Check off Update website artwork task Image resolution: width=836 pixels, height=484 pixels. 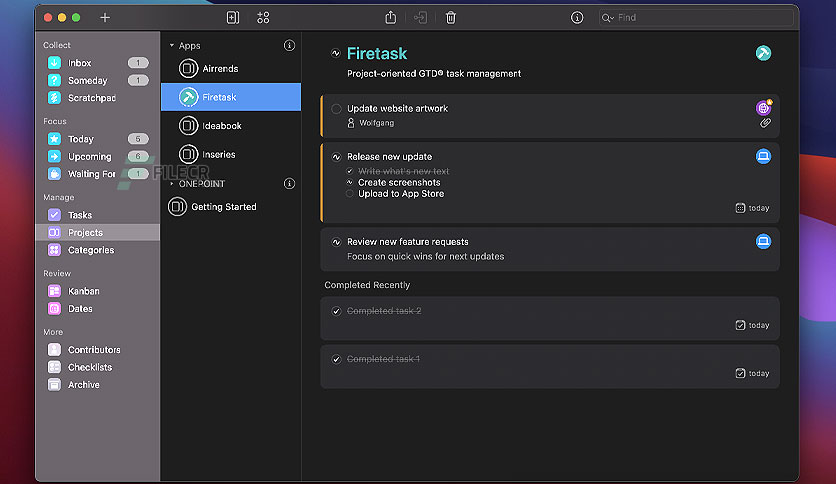(336, 109)
